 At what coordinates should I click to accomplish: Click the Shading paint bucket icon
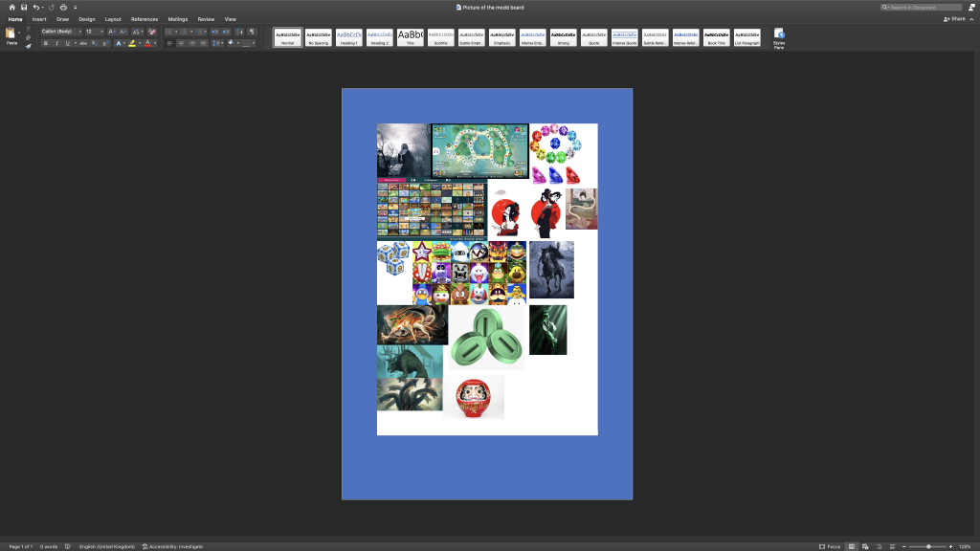point(231,43)
